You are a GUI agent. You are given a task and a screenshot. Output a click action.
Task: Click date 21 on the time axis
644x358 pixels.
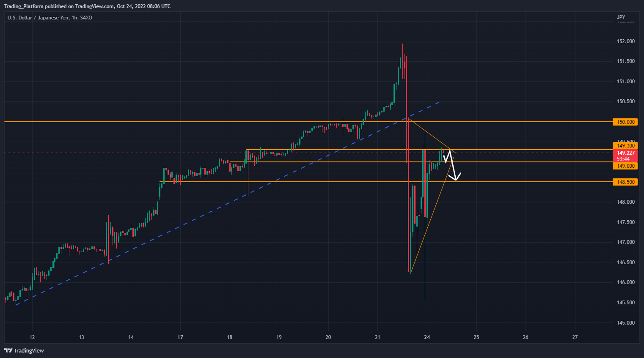[377, 337]
